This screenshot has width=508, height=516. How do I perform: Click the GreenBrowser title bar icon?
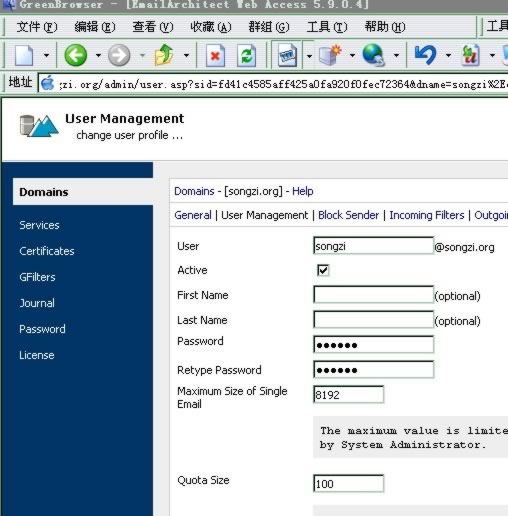coord(9,5)
